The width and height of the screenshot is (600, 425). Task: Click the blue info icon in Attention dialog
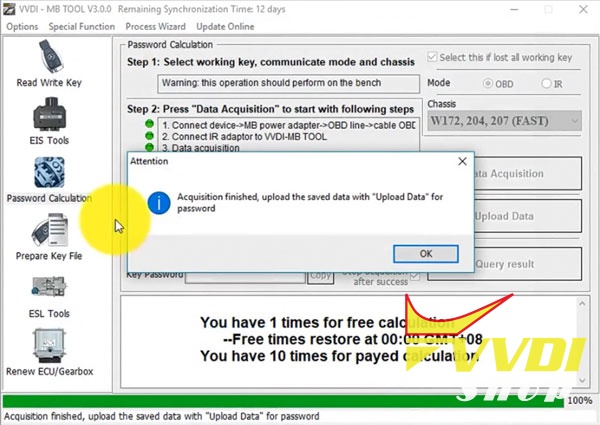pos(159,203)
